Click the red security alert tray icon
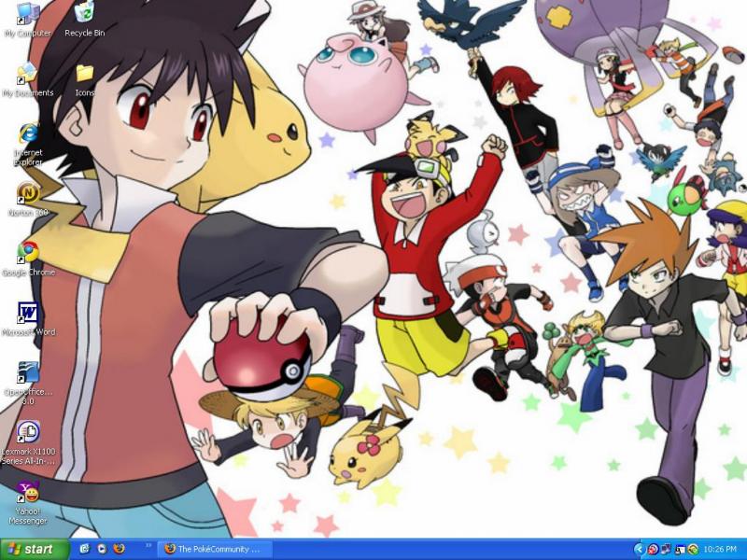The height and width of the screenshot is (560, 747). pos(653,550)
